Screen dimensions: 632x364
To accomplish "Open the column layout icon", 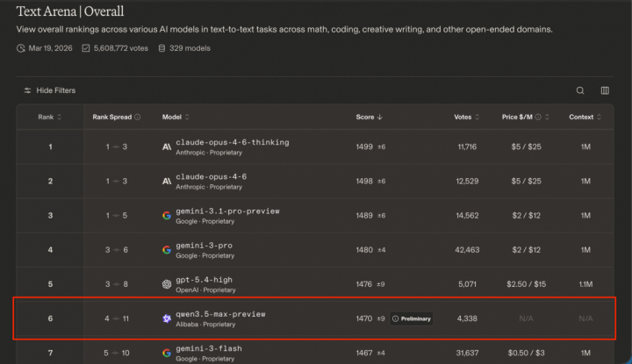I will click(605, 90).
